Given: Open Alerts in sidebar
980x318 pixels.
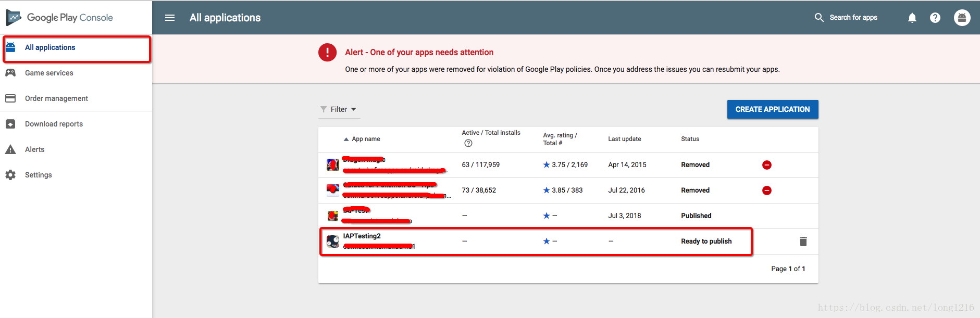Looking at the screenshot, I should tap(35, 149).
